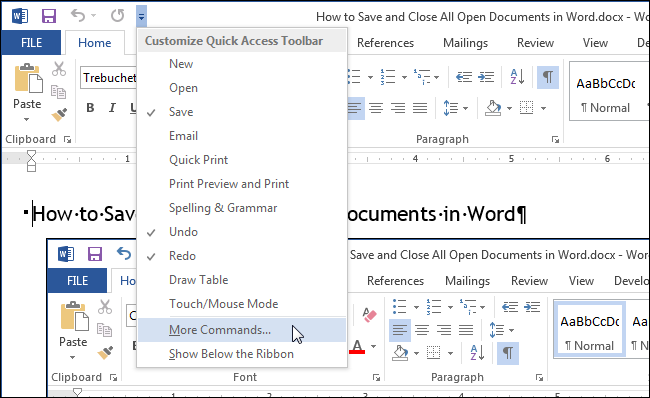
Task: Open the multilevel list dropdown arrow in top ribbon
Action: (437, 77)
